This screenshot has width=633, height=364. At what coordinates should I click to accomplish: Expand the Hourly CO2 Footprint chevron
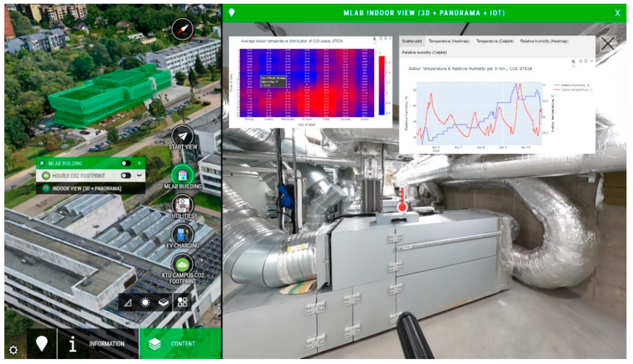(x=139, y=175)
